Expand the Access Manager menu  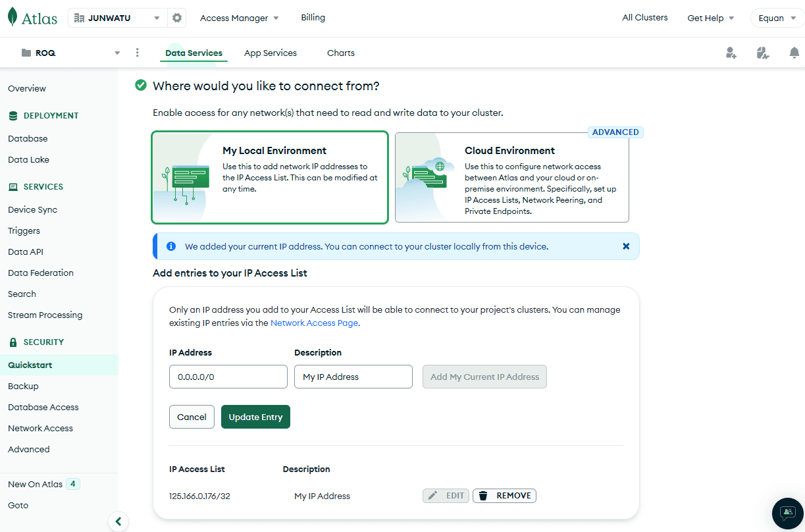pyautogui.click(x=240, y=18)
